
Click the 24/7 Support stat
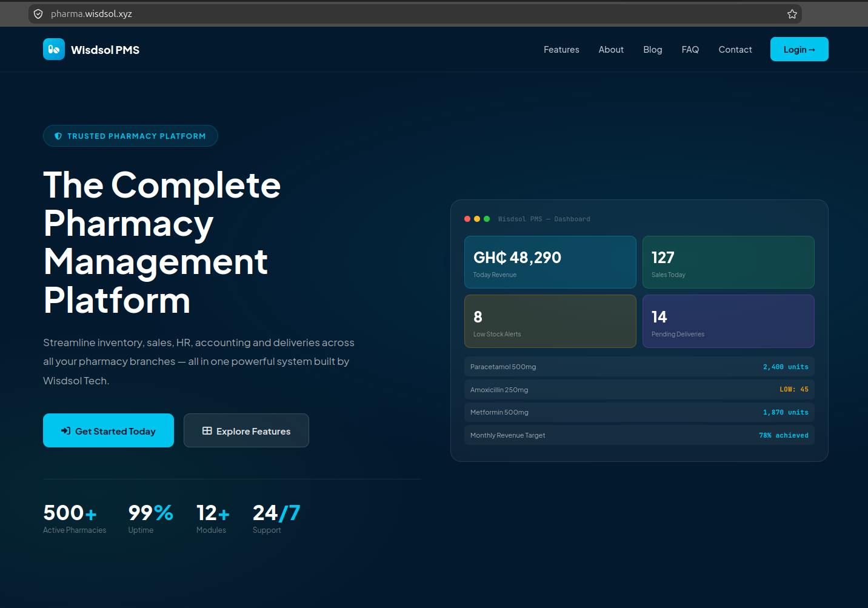(x=276, y=518)
